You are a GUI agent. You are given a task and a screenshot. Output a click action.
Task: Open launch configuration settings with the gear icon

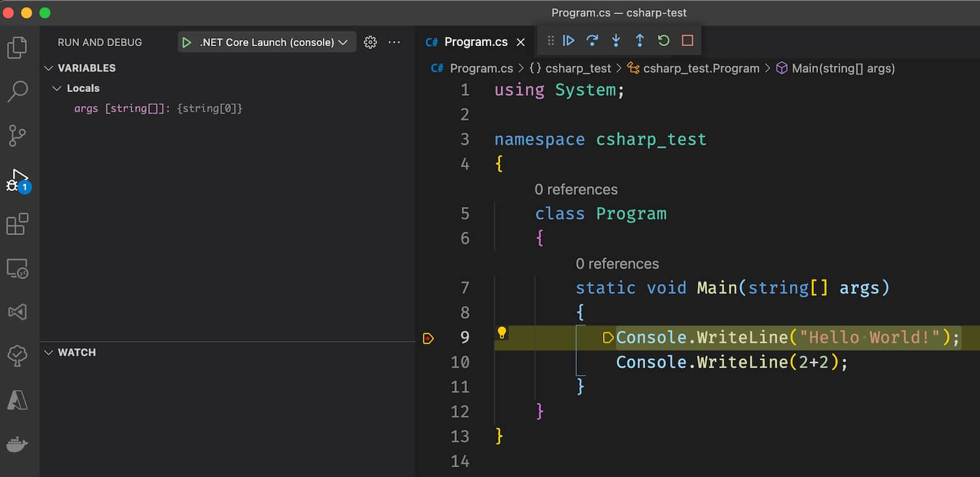pos(369,42)
